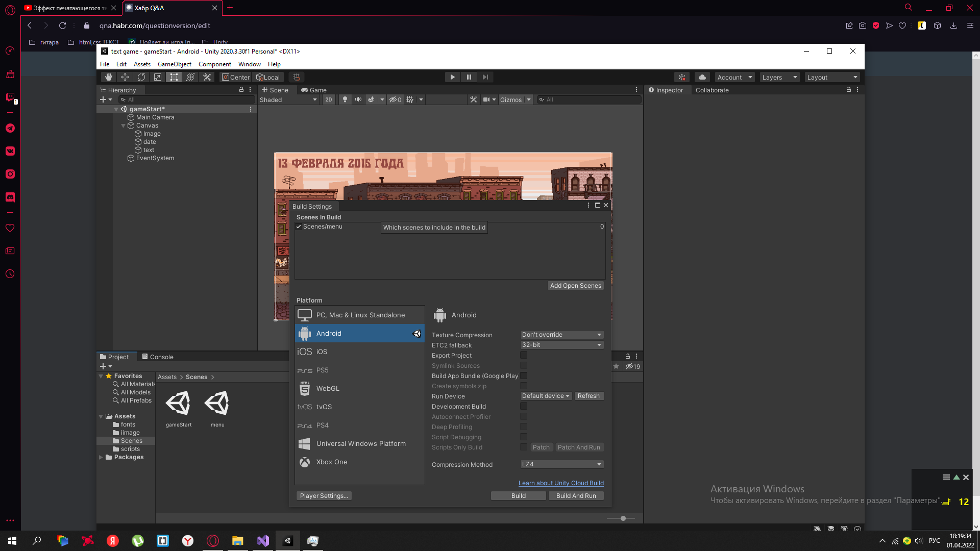Open ETC2 fallback dropdown
This screenshot has width=980, height=551.
[562, 345]
